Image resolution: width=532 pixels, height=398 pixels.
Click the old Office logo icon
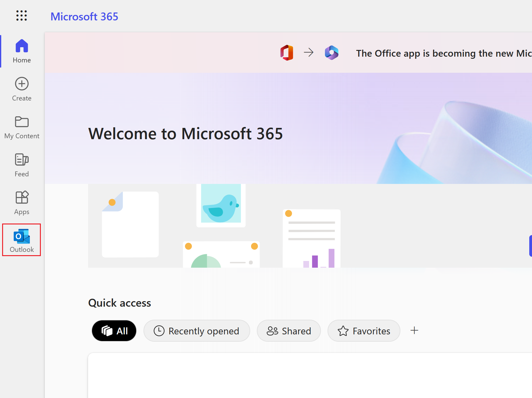pos(287,53)
